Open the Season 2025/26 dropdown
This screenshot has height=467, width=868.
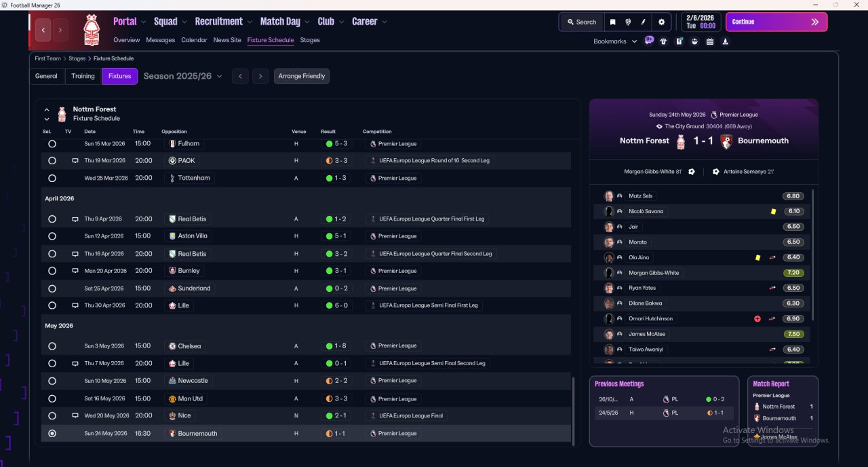[x=183, y=76]
